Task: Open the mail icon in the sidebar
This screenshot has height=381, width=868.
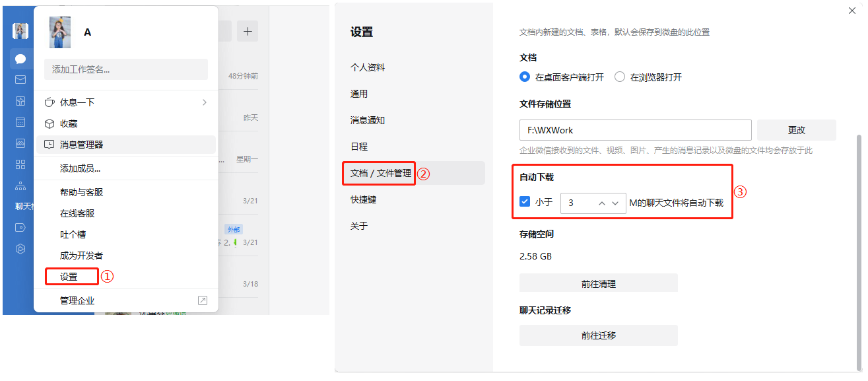Action: coord(20,80)
